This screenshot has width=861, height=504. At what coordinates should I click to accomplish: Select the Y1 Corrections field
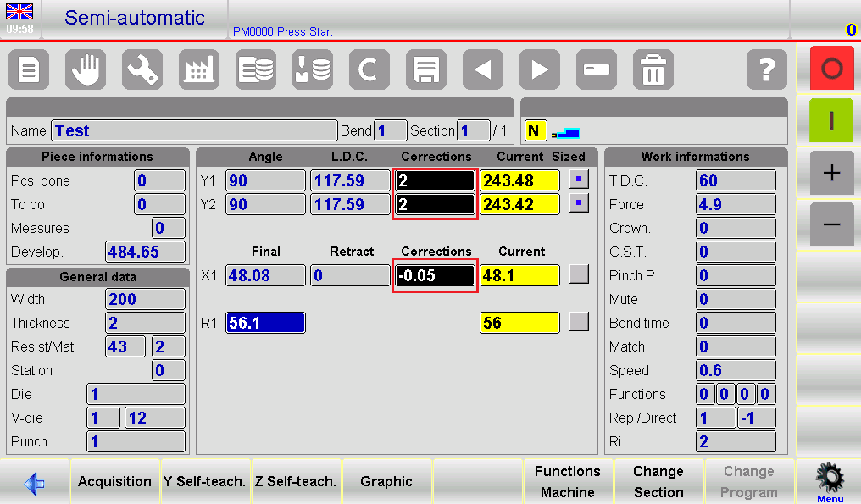pyautogui.click(x=435, y=180)
